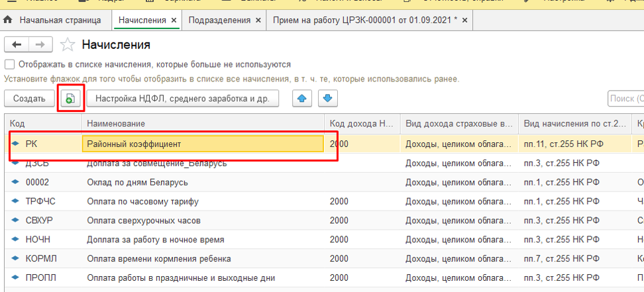
Task: Click the row marker icon beside ТРФЧС
Action: (16, 201)
